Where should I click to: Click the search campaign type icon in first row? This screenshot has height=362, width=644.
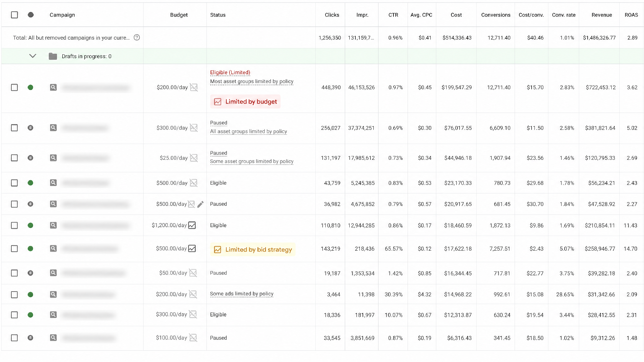coord(53,87)
